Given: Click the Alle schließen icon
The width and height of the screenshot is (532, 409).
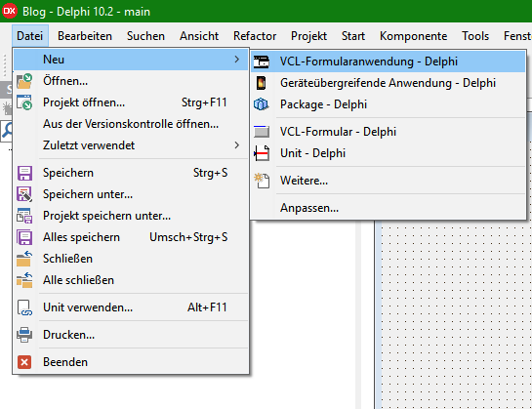Looking at the screenshot, I should pos(24,280).
